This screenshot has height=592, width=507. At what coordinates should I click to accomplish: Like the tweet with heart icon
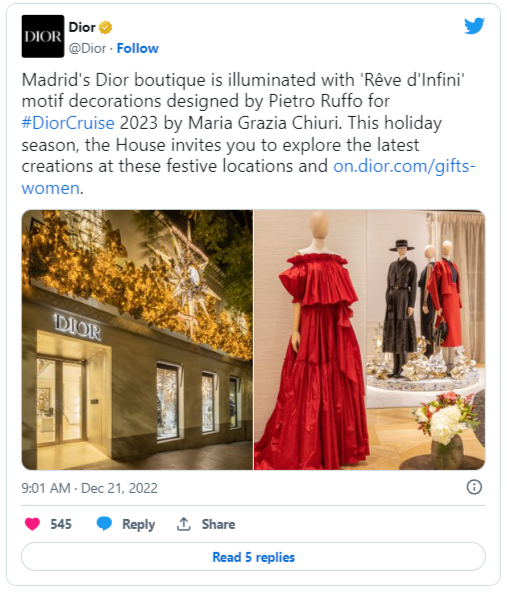tap(32, 524)
